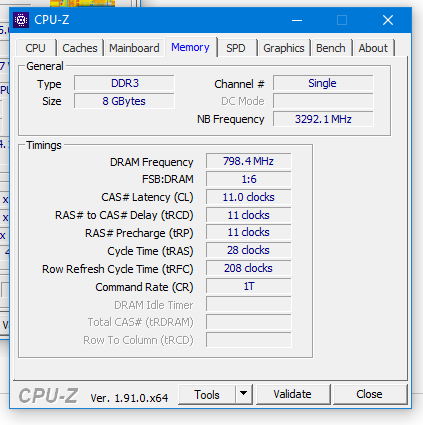Click the Tools button

(x=207, y=395)
